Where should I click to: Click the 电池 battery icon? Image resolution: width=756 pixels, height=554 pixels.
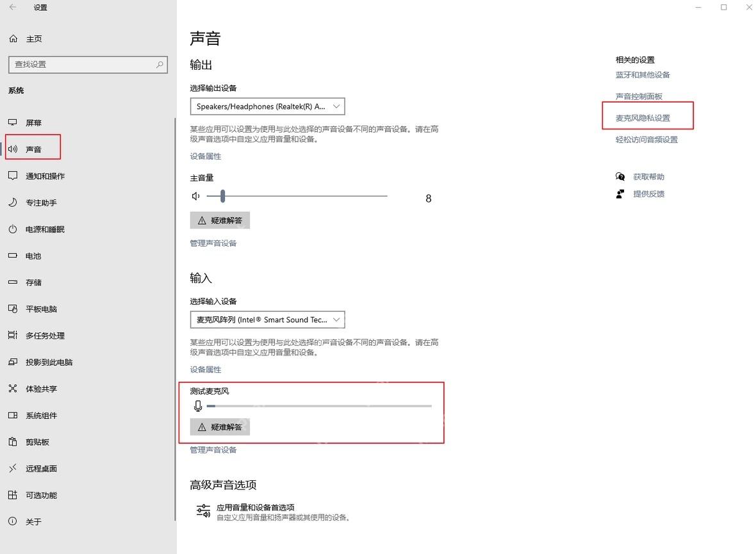(13, 256)
